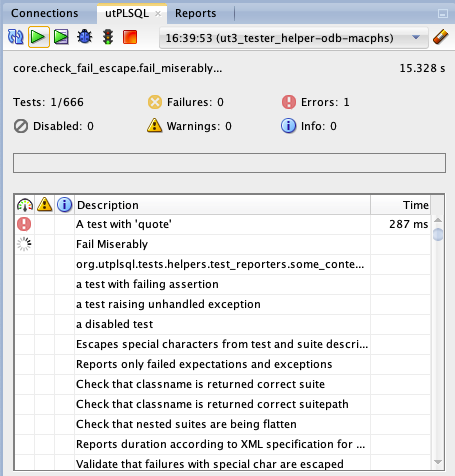The height and width of the screenshot is (476, 455).
Task: Click the test list scrollbar thumb
Action: pyautogui.click(x=438, y=234)
